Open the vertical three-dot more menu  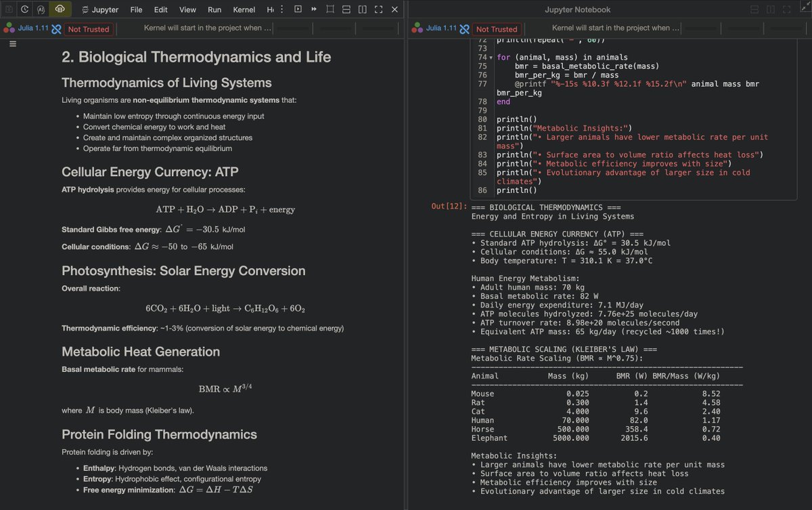[281, 9]
